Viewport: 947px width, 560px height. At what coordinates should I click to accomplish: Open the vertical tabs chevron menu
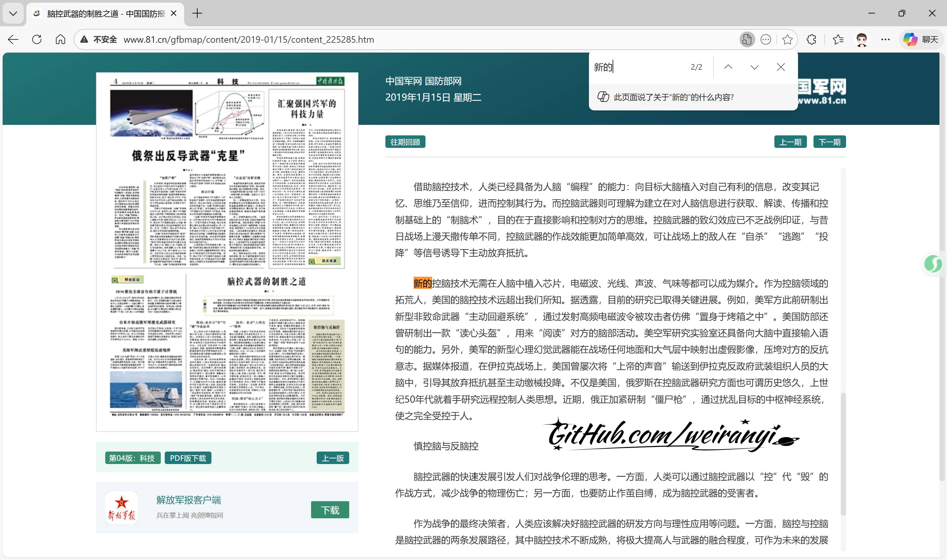[x=13, y=13]
